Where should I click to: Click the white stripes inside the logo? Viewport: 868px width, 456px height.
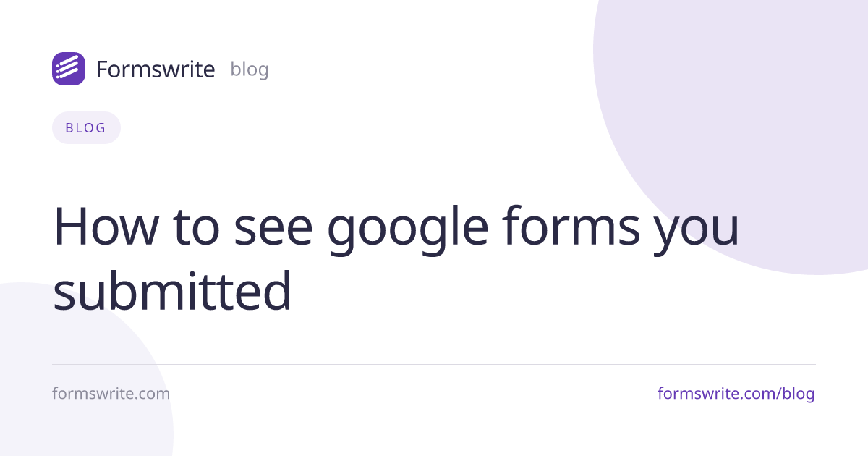(68, 68)
